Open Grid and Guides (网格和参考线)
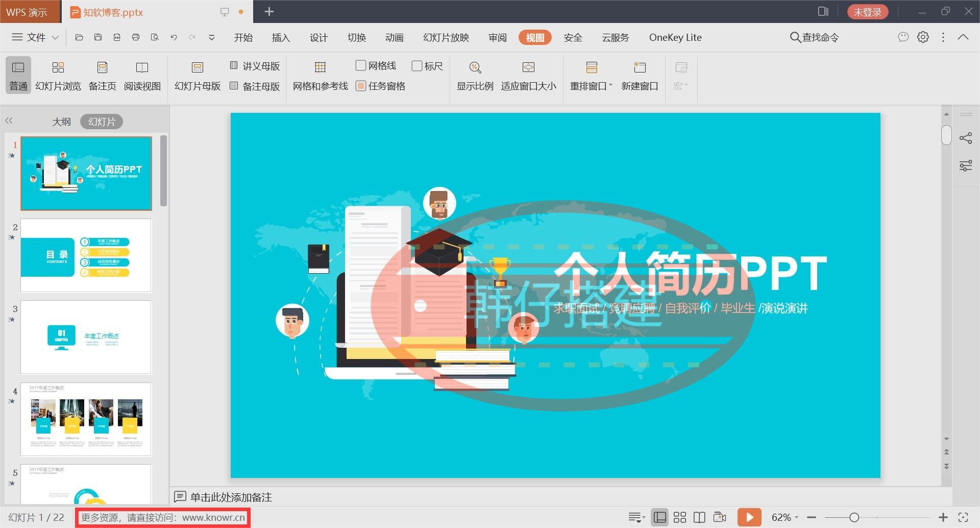Screen dimensions: 980x528 tap(320, 75)
